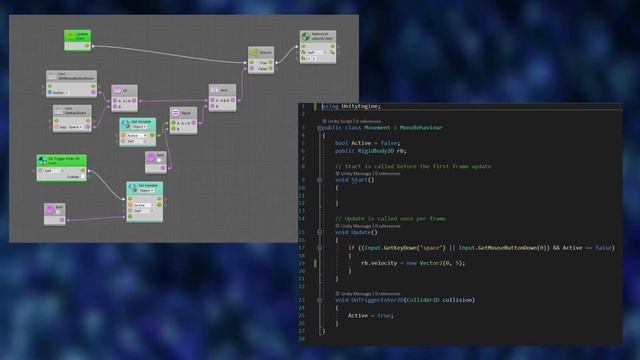The height and width of the screenshot is (360, 640).
Task: Click 'OnTriggerEnter2D' method name in code
Action: (377, 300)
